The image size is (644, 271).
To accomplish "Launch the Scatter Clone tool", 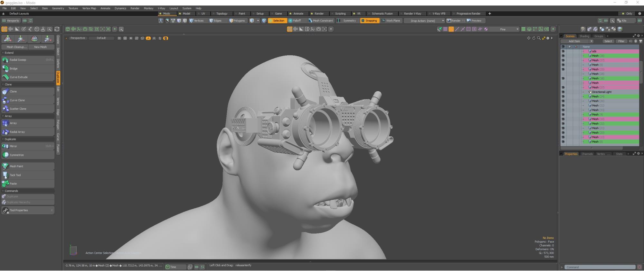I will [x=28, y=109].
